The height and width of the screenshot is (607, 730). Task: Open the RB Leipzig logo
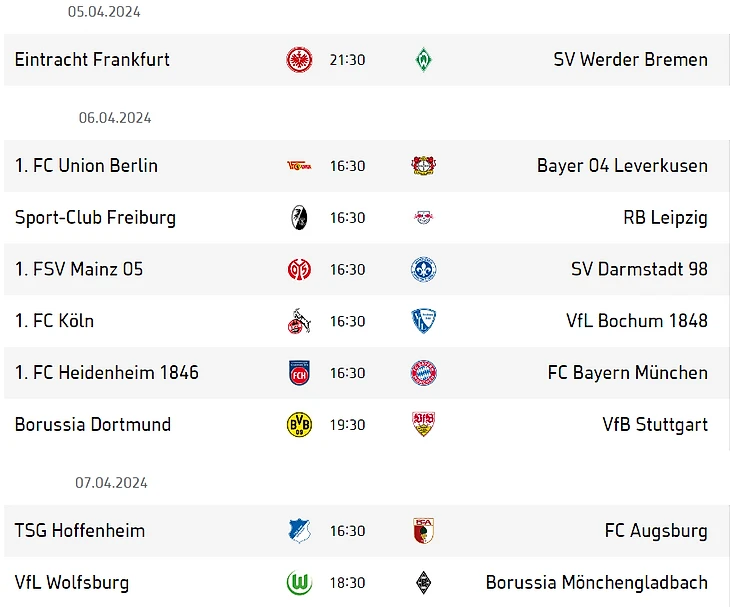424,218
